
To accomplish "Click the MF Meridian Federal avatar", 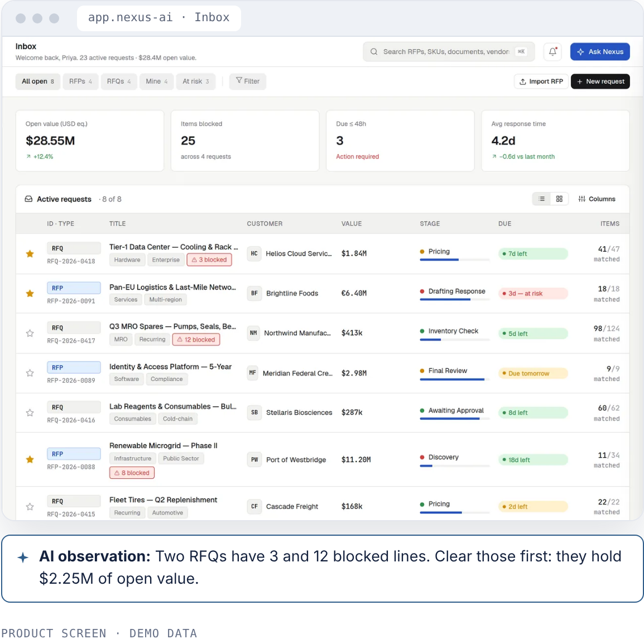I will (x=253, y=373).
